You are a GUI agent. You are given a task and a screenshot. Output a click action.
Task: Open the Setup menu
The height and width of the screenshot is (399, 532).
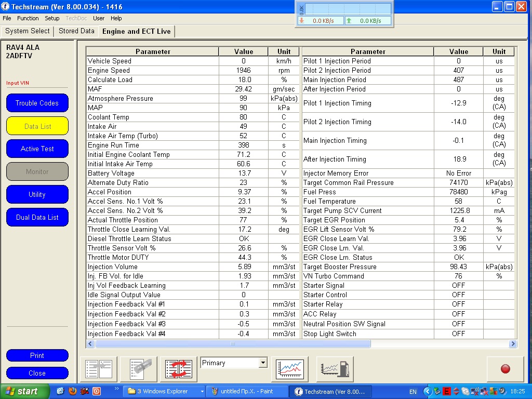tap(52, 18)
